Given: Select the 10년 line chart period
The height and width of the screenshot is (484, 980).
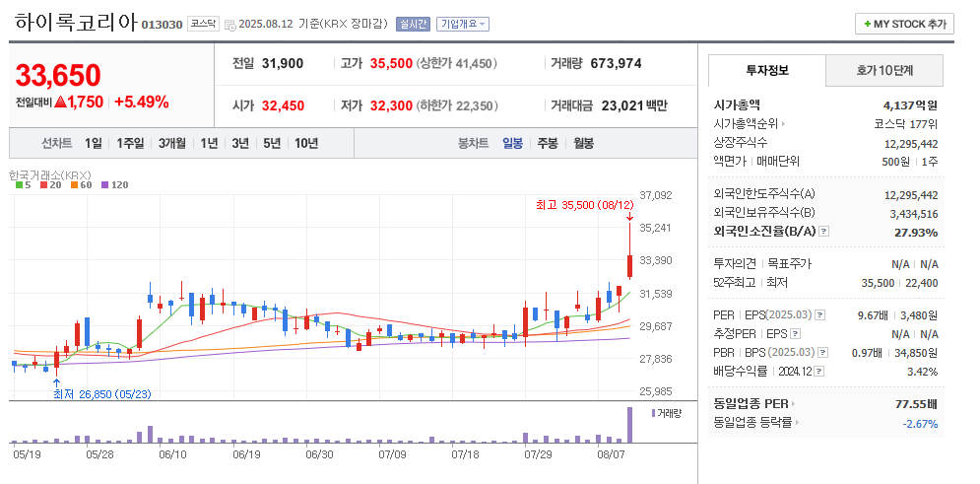Looking at the screenshot, I should pos(306,143).
